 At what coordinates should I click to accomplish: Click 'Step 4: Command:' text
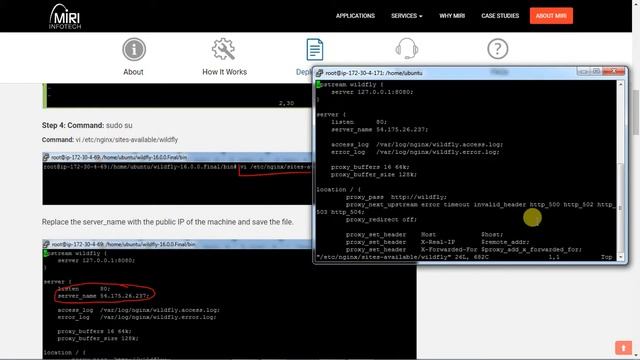pyautogui.click(x=73, y=125)
